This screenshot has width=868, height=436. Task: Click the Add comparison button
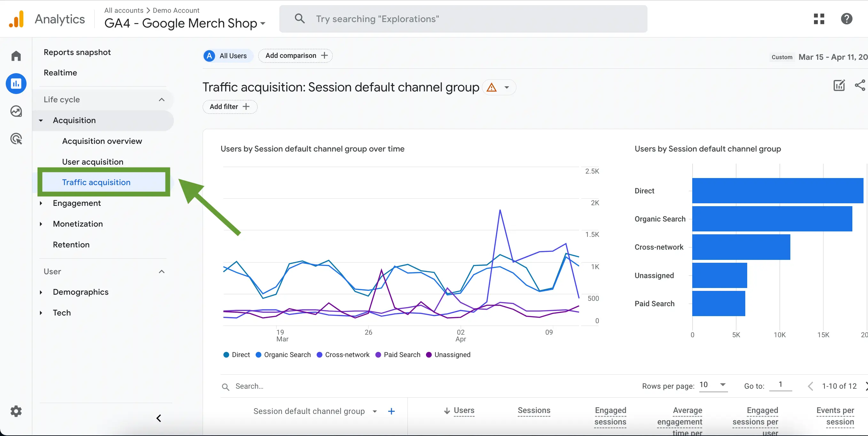(x=295, y=55)
